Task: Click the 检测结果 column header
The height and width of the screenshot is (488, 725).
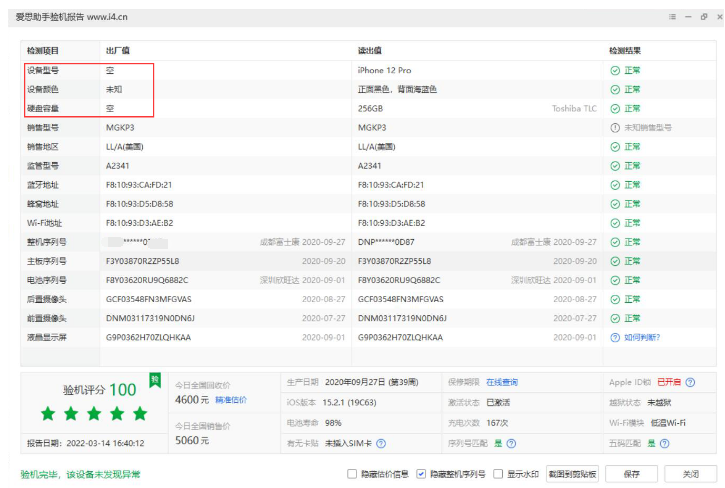Action: coord(625,51)
